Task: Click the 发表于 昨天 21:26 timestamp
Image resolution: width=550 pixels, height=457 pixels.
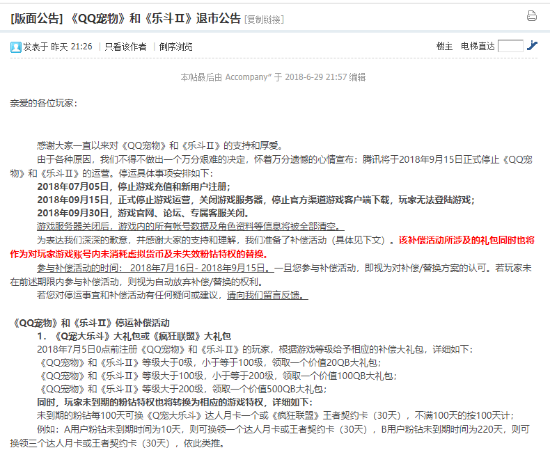Action: coord(58,47)
